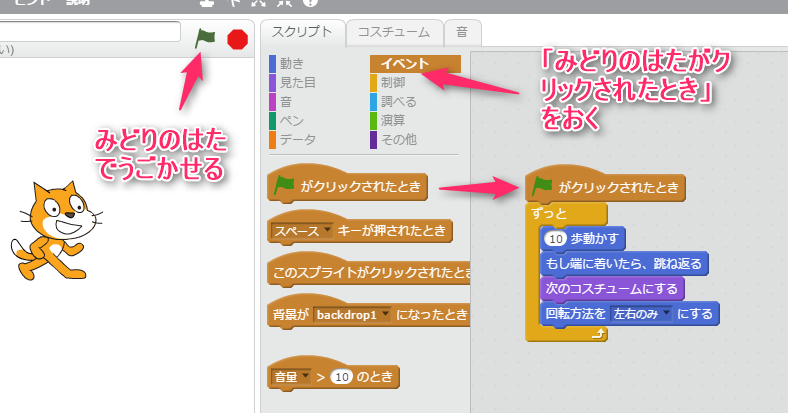
Task: Select the ペン block category
Action: click(291, 121)
